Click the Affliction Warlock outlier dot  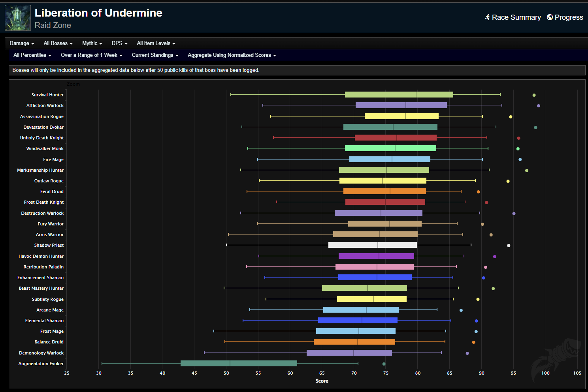tap(538, 106)
